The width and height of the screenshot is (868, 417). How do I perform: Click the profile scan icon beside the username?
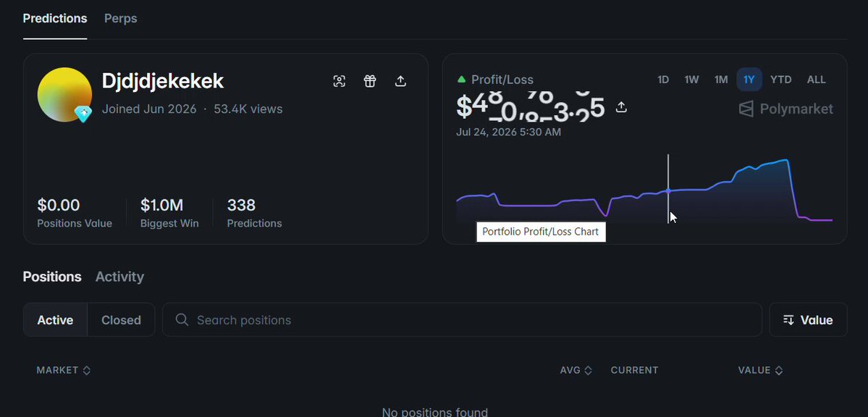click(340, 81)
